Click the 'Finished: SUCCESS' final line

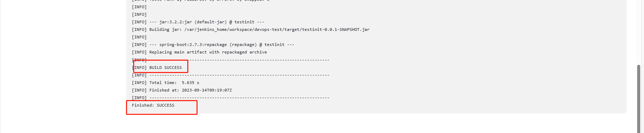click(x=153, y=105)
